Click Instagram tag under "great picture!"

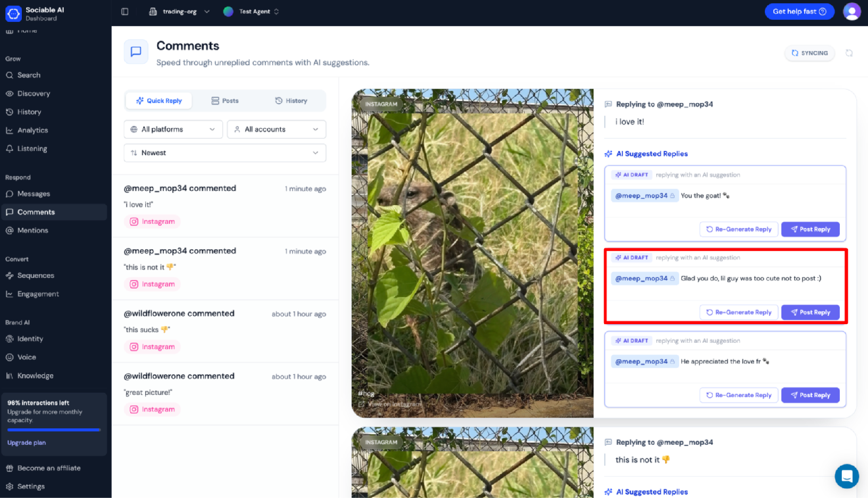[x=153, y=410]
